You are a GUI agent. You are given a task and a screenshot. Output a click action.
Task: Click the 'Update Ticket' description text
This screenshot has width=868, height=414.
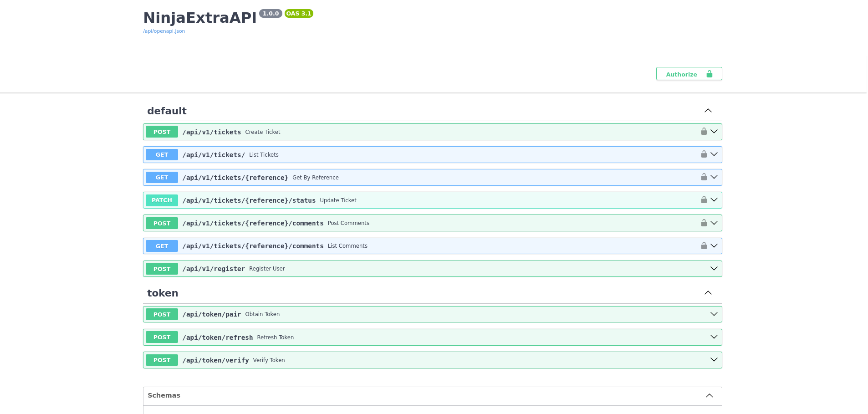point(338,200)
